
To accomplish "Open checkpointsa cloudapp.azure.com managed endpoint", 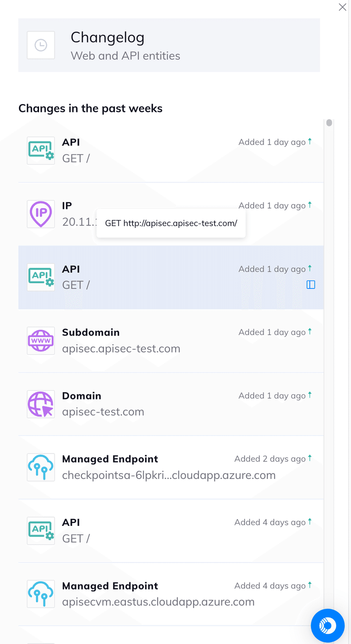I will (x=171, y=468).
